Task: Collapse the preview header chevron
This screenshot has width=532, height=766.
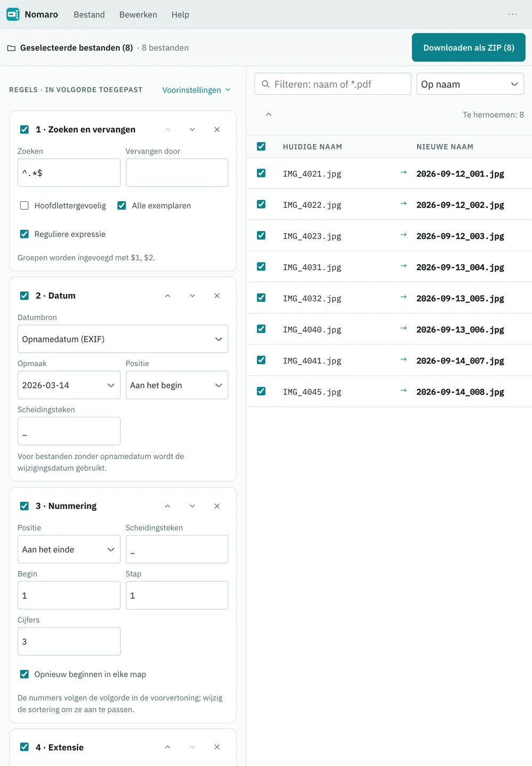Action: (269, 114)
